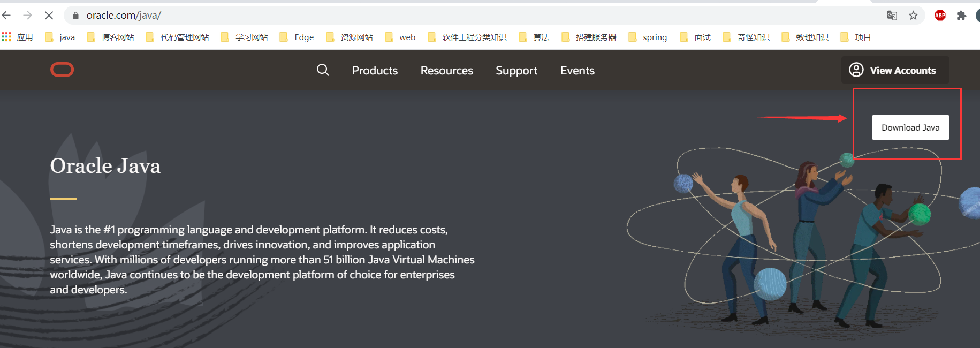The image size is (980, 348).
Task: Open the 代码管理网站 bookmark folder
Action: [178, 37]
